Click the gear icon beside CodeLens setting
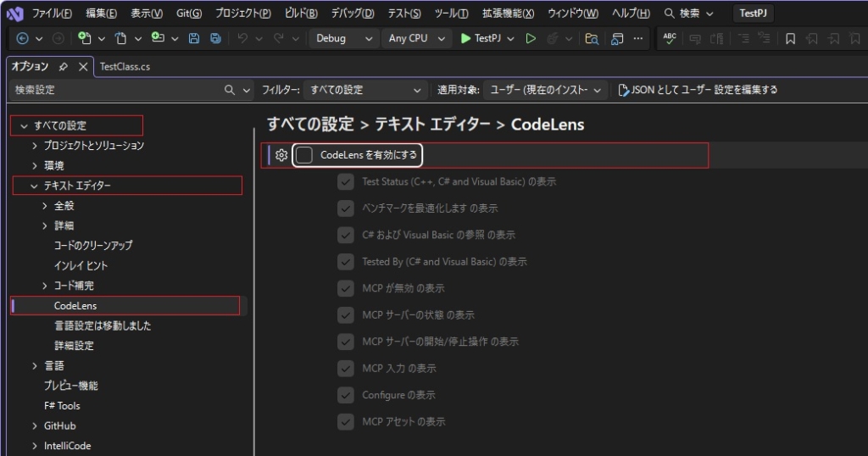The height and width of the screenshot is (456, 868). 282,155
